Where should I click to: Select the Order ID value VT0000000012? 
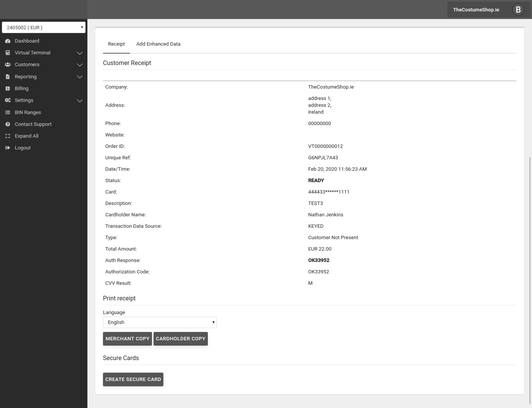[325, 146]
